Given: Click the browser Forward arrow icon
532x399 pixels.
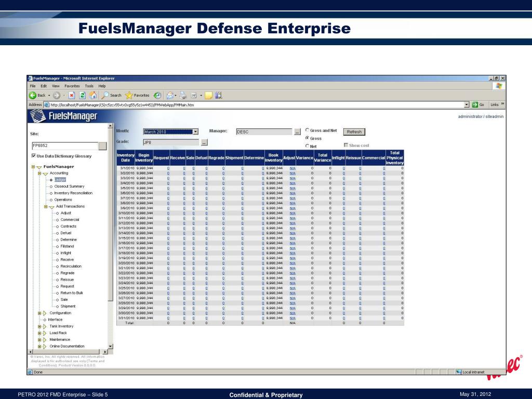Looking at the screenshot, I should pyautogui.click(x=56, y=96).
